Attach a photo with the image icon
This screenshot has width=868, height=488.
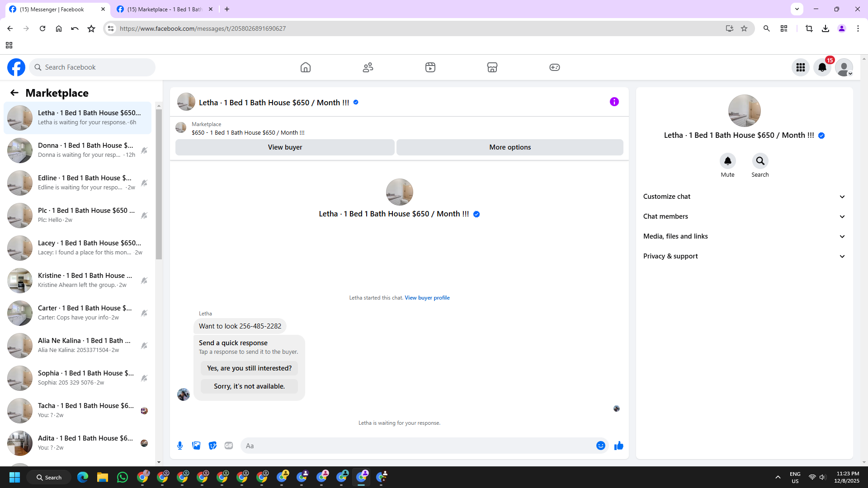point(196,446)
